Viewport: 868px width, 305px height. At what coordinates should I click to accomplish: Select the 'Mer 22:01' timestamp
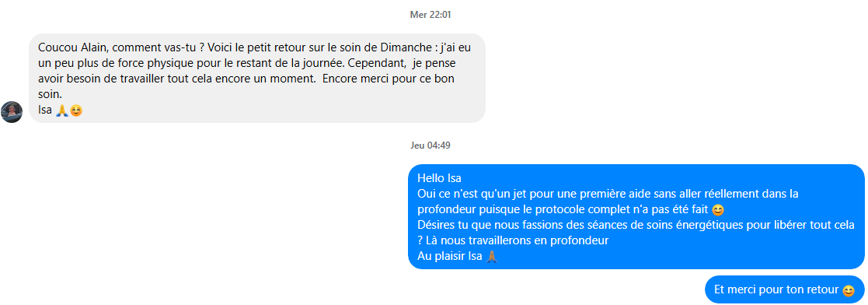431,15
